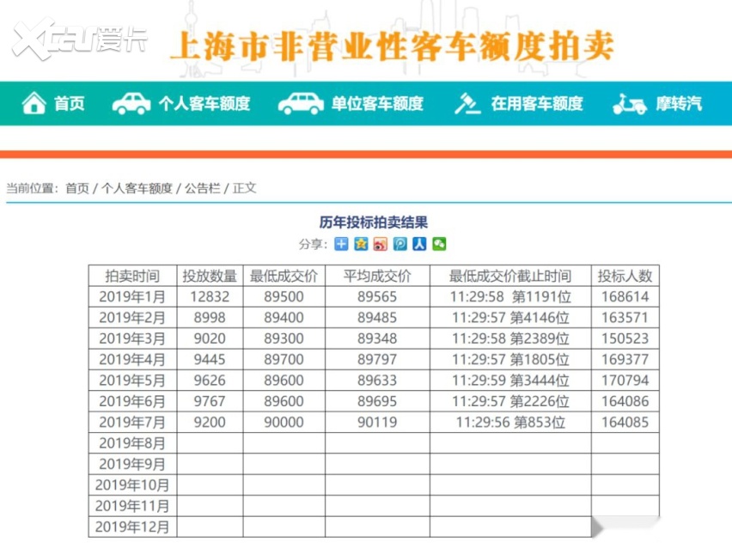
Task: Click the Tencent Weibo share icon
Action: point(400,244)
